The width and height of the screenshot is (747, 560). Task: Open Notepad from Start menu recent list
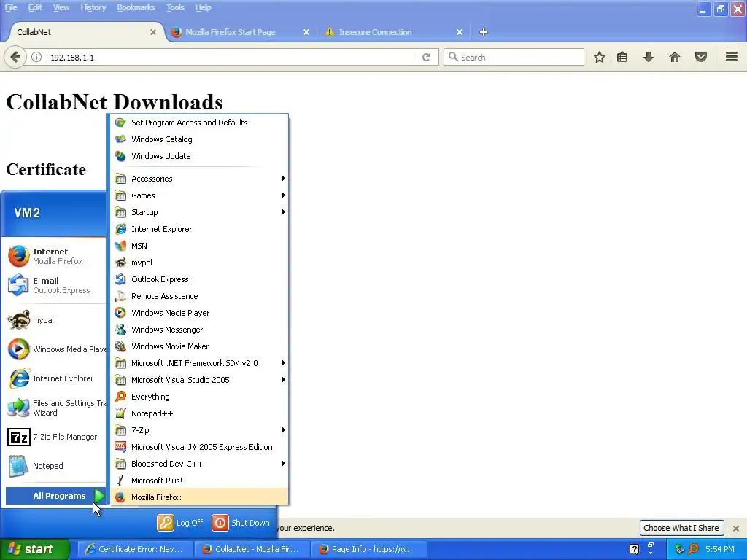click(x=55, y=466)
